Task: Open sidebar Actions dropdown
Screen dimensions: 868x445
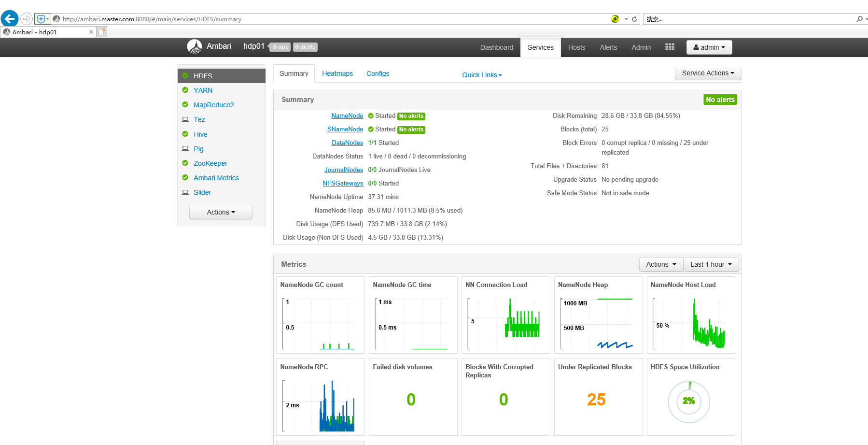Action: tap(221, 212)
